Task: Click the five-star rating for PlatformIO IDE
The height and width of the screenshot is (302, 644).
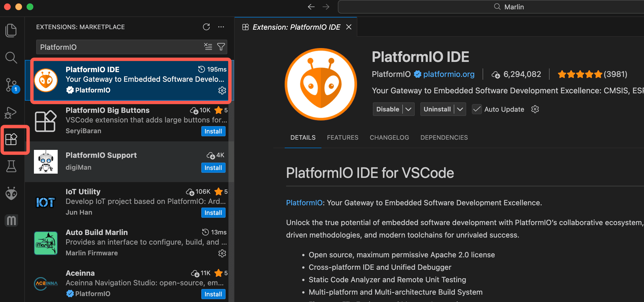Action: (x=580, y=74)
